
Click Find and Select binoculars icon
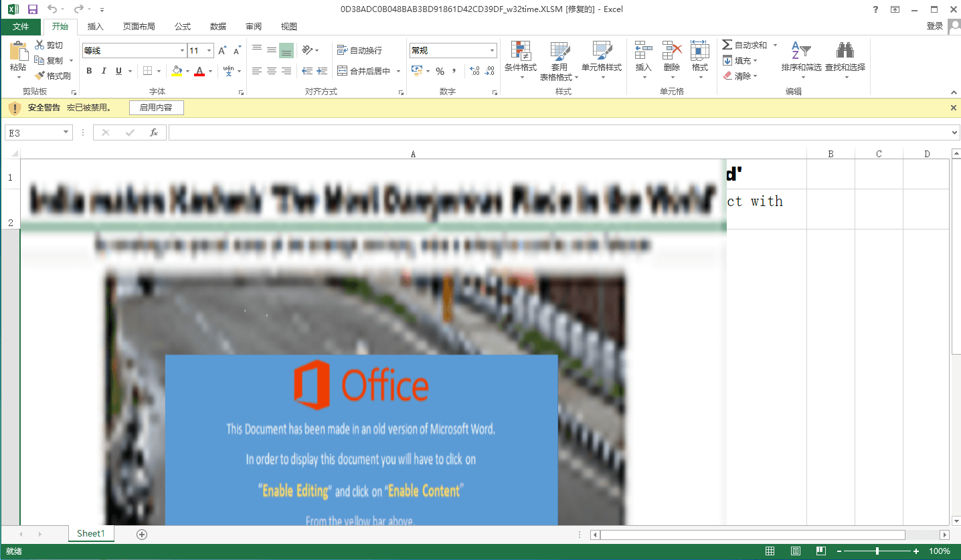pos(845,51)
